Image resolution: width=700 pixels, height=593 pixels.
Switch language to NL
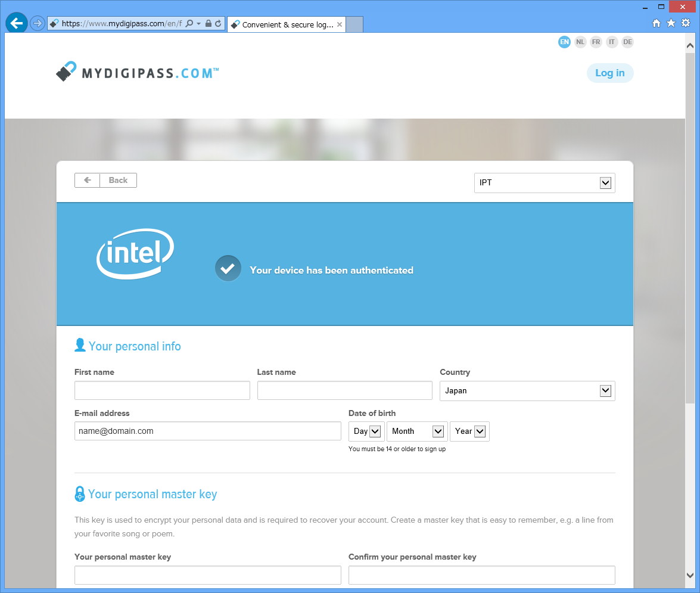580,42
